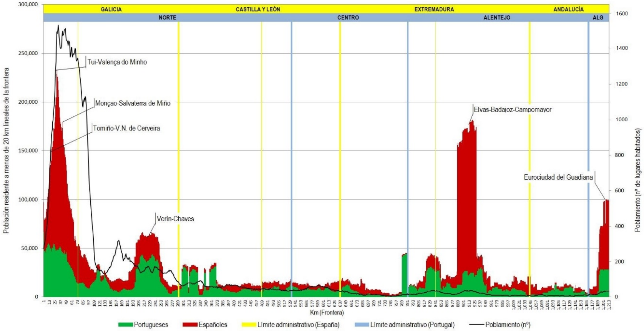Click the blue Límite administrativo (Portugal) swatch
The width and height of the screenshot is (644, 331).
[362, 325]
